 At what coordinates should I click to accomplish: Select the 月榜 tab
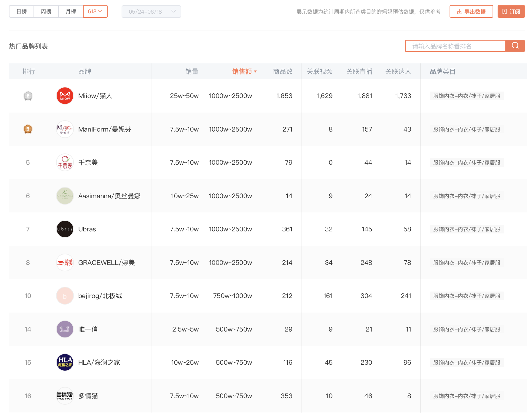coord(71,12)
